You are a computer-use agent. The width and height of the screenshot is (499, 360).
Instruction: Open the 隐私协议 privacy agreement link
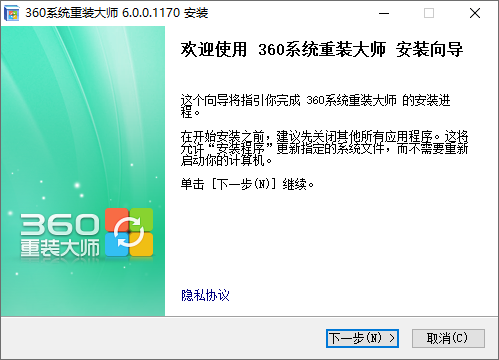pyautogui.click(x=205, y=295)
